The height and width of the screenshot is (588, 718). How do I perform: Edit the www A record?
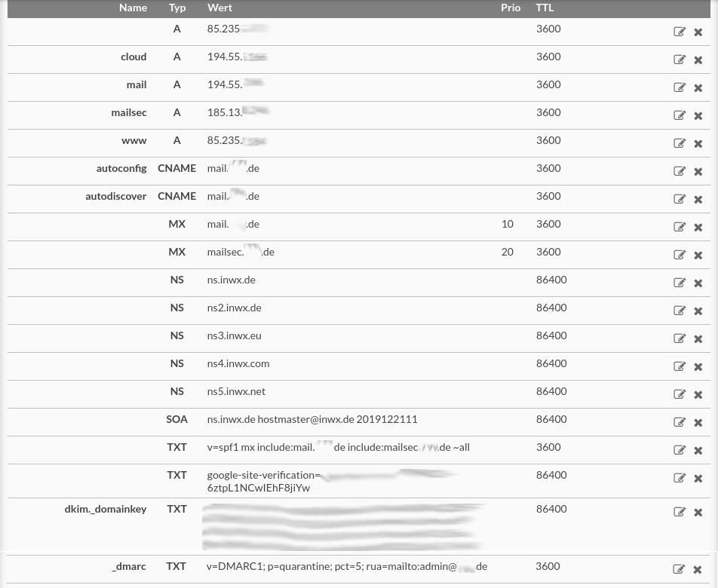click(x=680, y=143)
